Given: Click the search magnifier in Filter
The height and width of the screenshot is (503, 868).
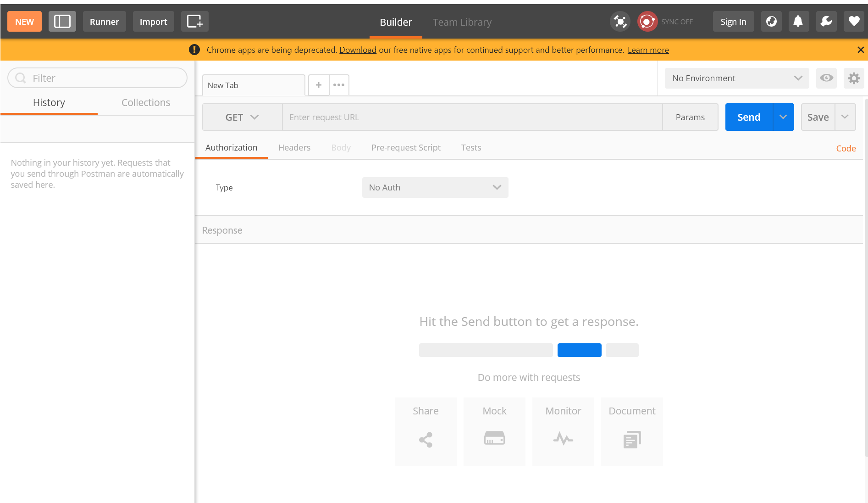Looking at the screenshot, I should (x=21, y=78).
